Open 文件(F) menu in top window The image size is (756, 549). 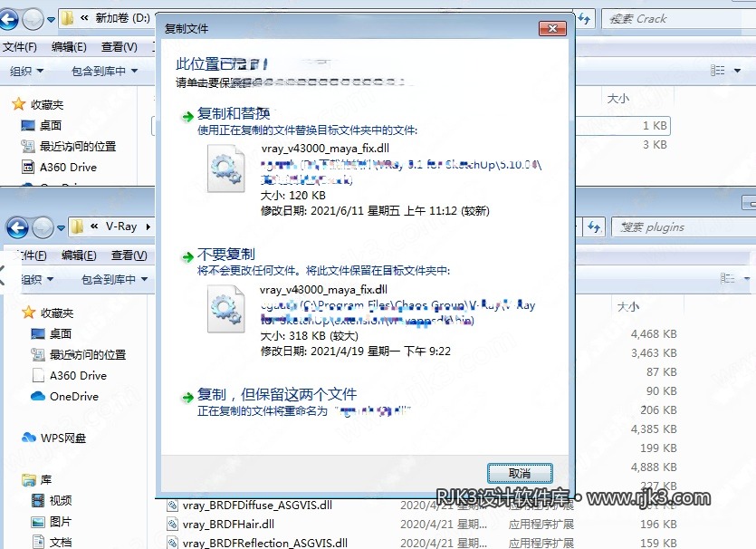[x=20, y=47]
